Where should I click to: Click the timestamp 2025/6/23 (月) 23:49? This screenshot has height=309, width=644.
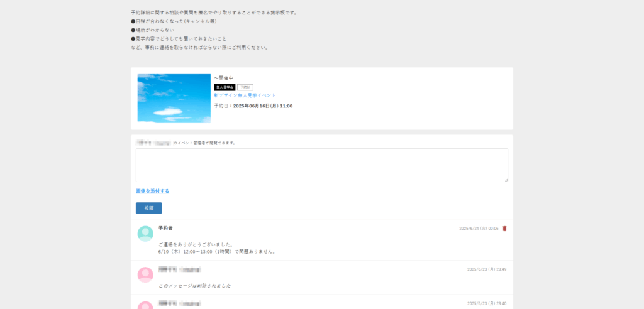tap(487, 269)
